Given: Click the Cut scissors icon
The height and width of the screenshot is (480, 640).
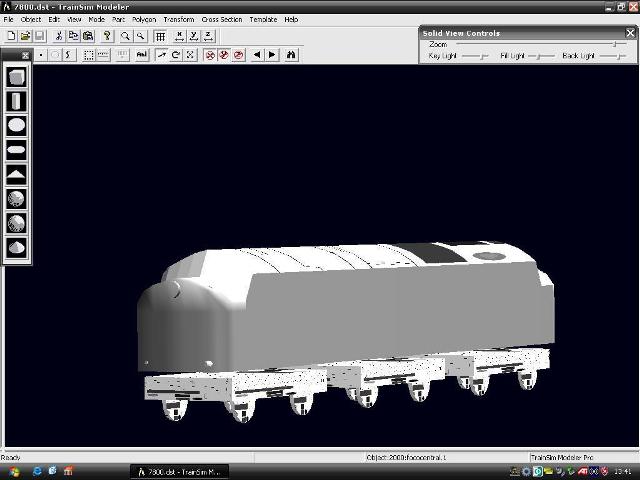Looking at the screenshot, I should pyautogui.click(x=59, y=36).
